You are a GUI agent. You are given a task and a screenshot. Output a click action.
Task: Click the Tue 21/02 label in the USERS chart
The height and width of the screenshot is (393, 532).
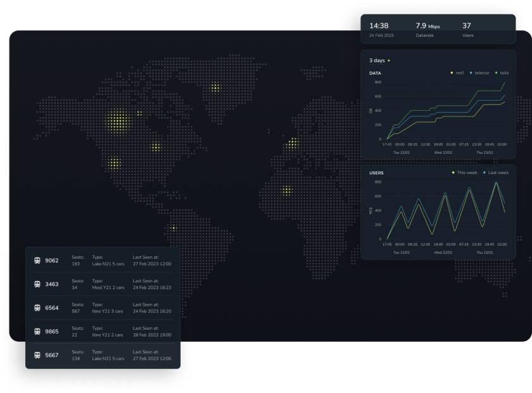(402, 253)
